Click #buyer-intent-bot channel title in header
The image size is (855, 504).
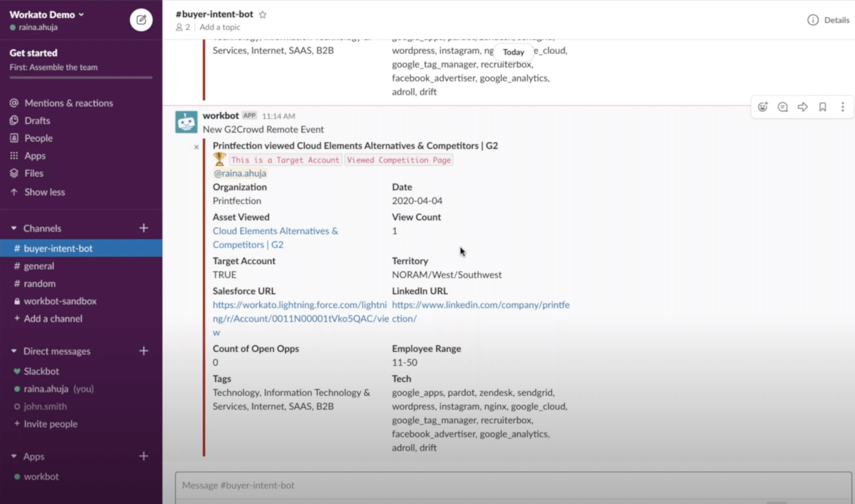pyautogui.click(x=214, y=14)
